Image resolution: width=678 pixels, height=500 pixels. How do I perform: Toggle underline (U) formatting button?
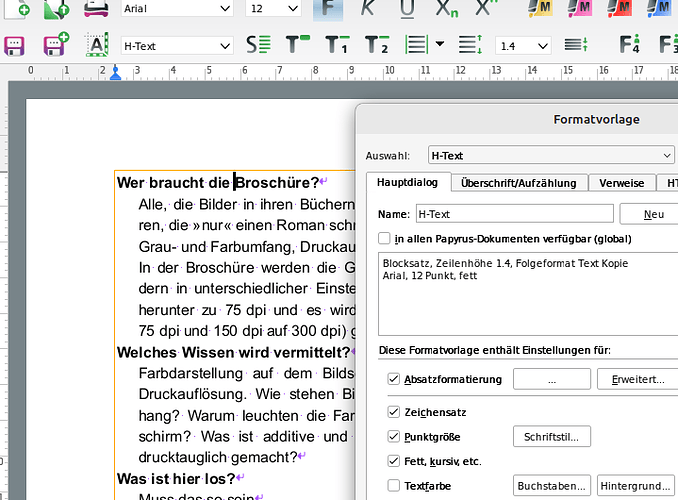coord(407,8)
